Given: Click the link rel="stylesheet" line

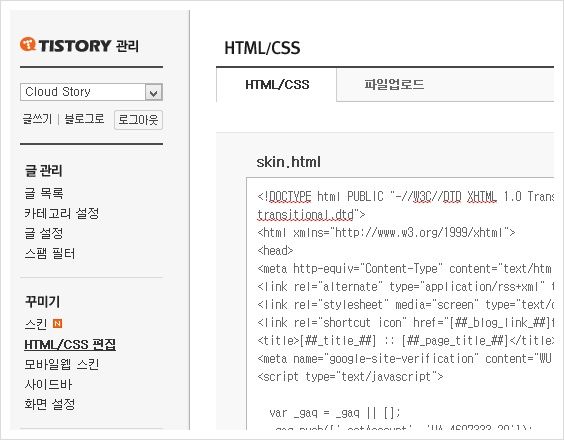Looking at the screenshot, I should 405,304.
